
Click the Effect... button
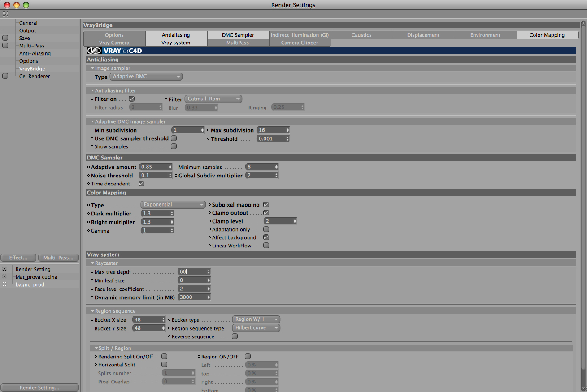coord(18,258)
